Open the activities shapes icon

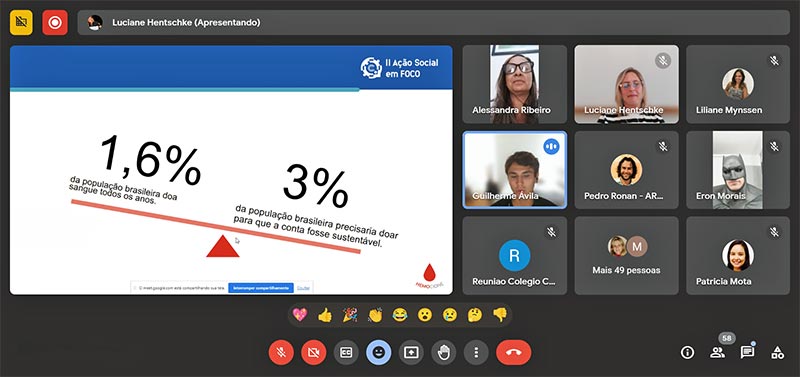778,352
